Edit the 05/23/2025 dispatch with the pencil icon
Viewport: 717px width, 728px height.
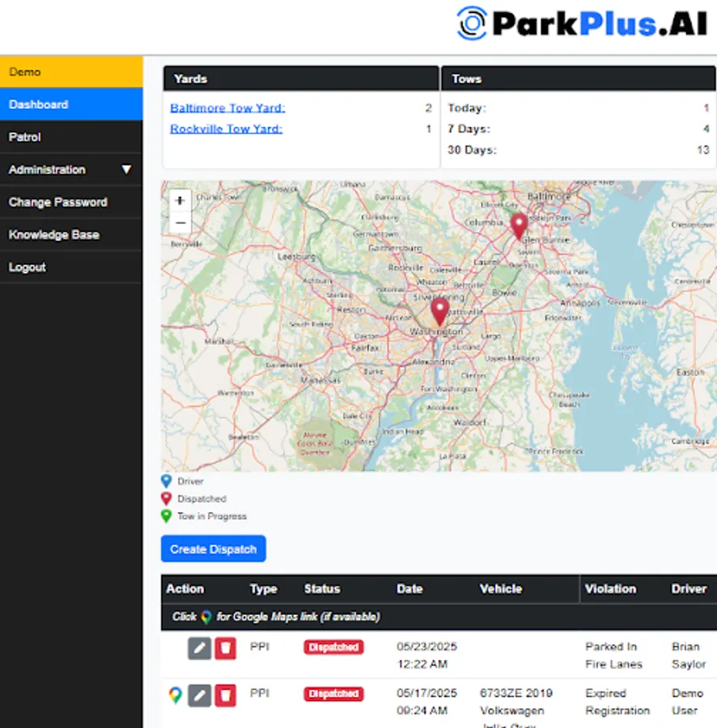tap(199, 647)
